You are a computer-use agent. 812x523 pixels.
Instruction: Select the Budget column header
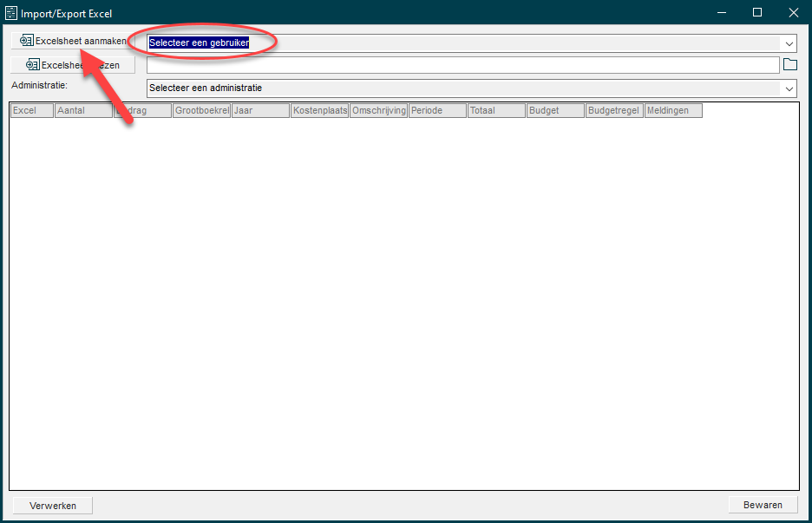tap(555, 111)
